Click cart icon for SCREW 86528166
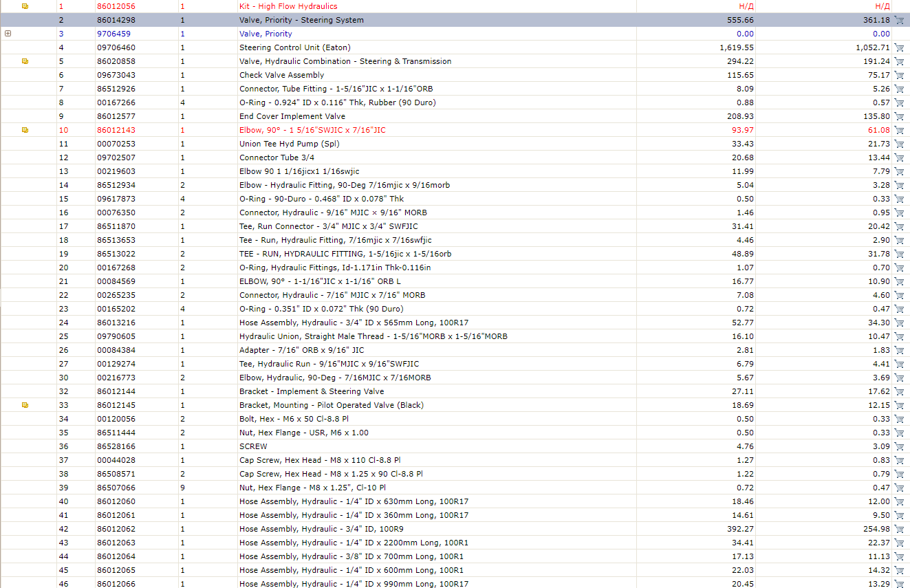The width and height of the screenshot is (910, 588). pyautogui.click(x=899, y=446)
